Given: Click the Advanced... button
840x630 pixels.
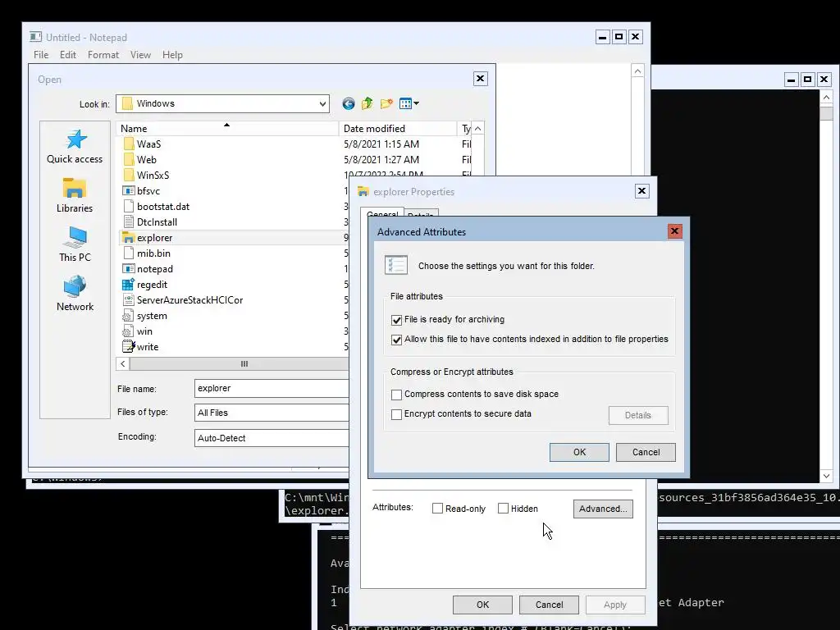Looking at the screenshot, I should click(603, 509).
